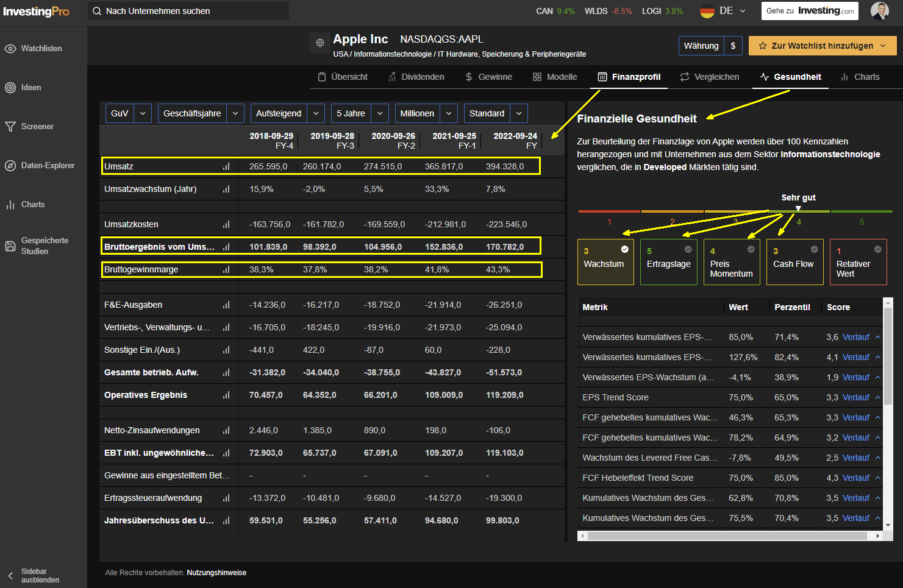
Task: Click the CAN 9.4% ticker
Action: pos(555,11)
